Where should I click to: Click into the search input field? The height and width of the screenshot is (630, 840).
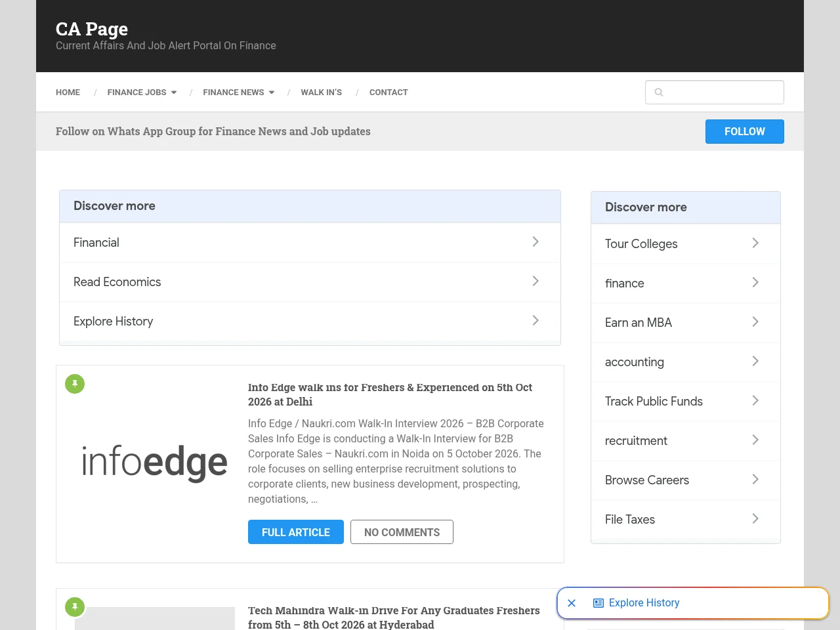(715, 93)
